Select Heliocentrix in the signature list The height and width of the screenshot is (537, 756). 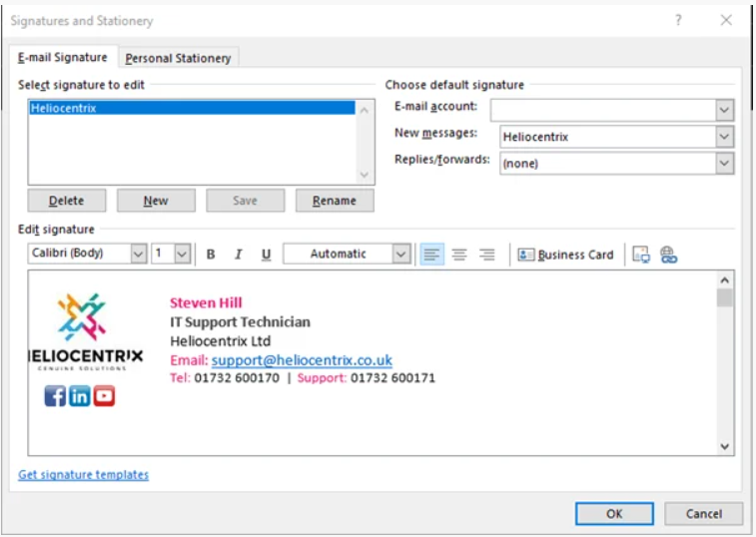tap(192, 108)
